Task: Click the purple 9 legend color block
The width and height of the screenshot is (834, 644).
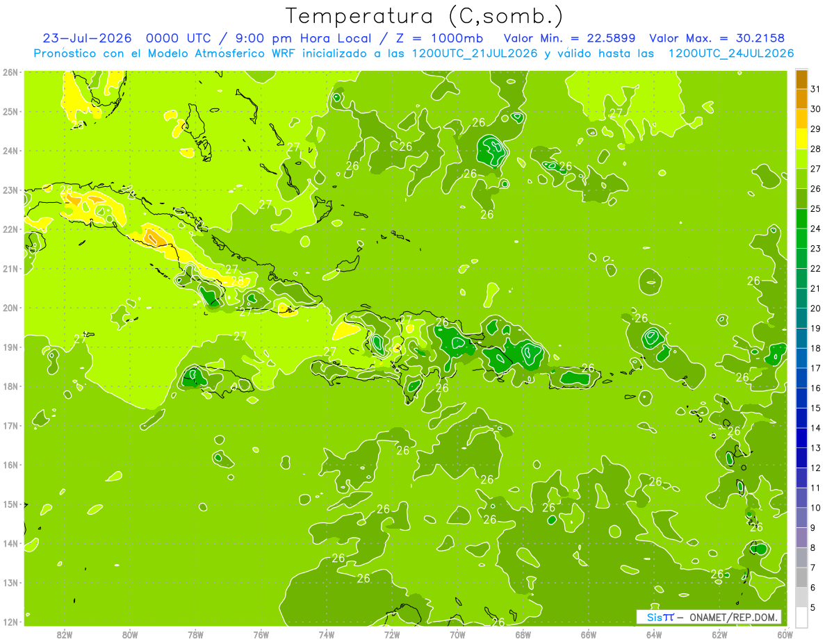Action: pos(801,518)
